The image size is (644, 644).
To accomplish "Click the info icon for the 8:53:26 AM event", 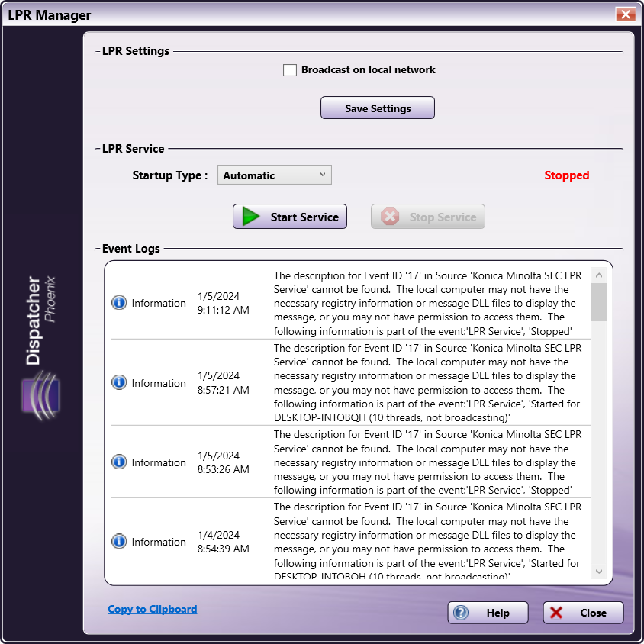I will (x=119, y=462).
